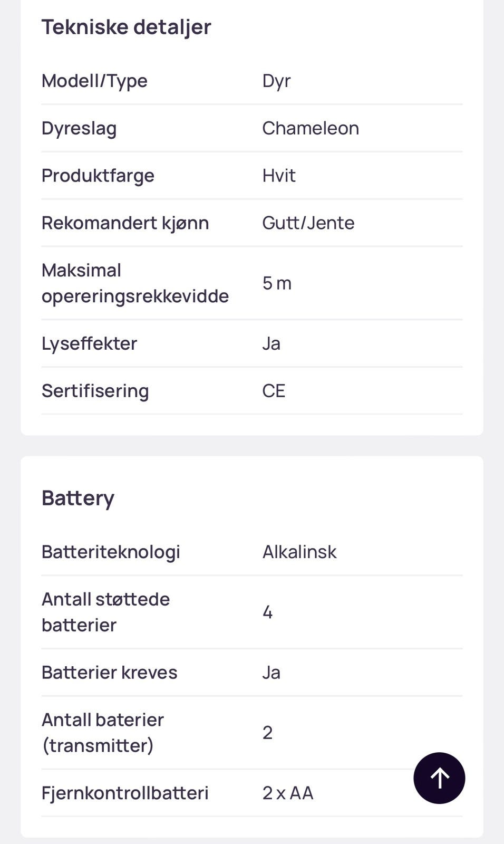
Task: Click the Battery section heading
Action: (78, 498)
